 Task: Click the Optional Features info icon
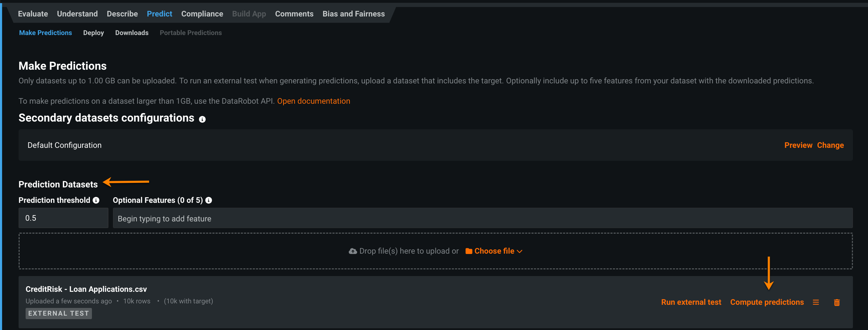[209, 200]
